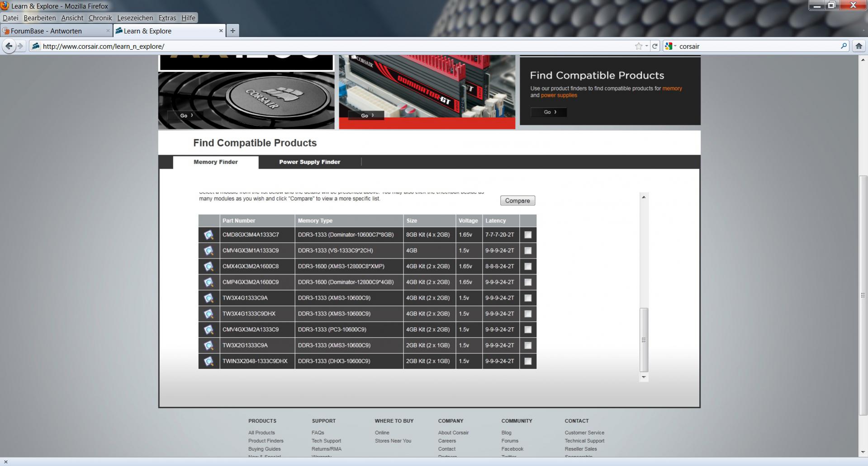Open the Customer Service footer link
Viewport: 868px width, 466px height.
(584, 433)
